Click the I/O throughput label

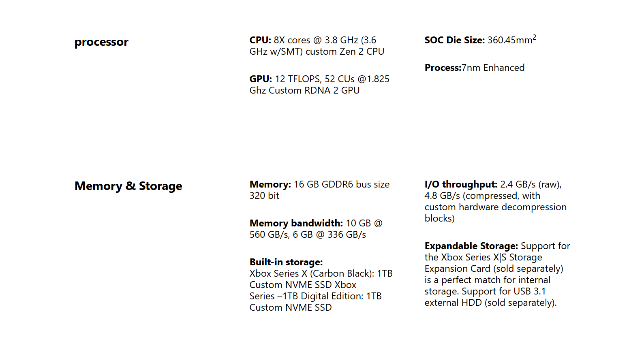(461, 184)
